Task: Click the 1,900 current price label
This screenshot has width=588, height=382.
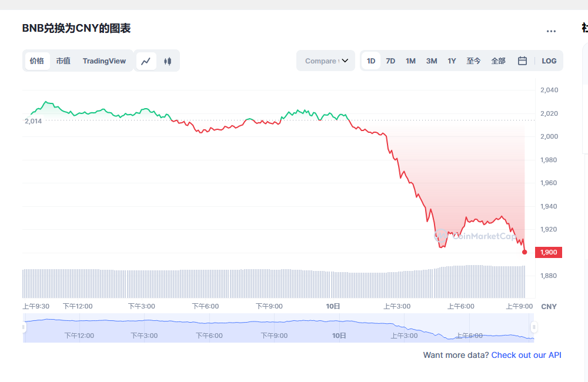Action: pos(548,252)
